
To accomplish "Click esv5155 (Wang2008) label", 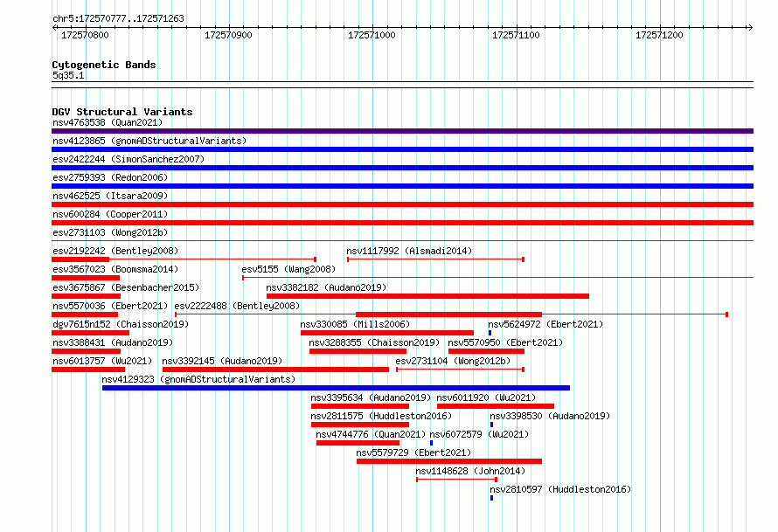I will (x=288, y=269).
